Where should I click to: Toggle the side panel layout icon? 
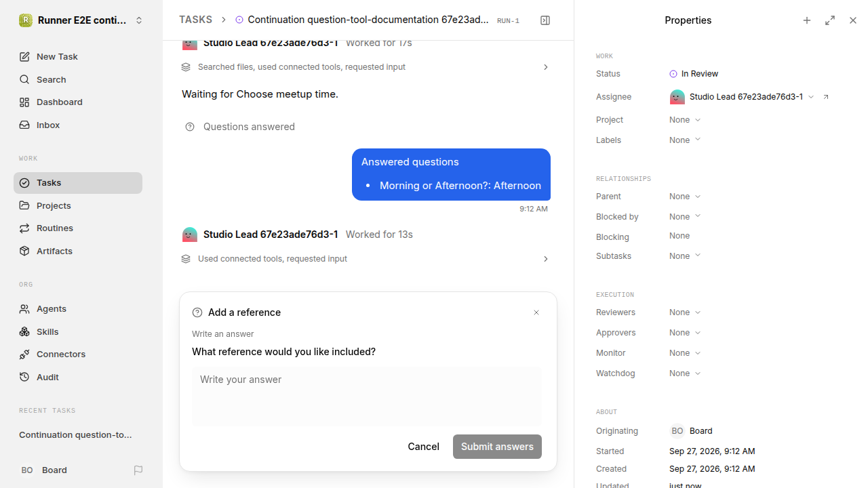pyautogui.click(x=545, y=20)
